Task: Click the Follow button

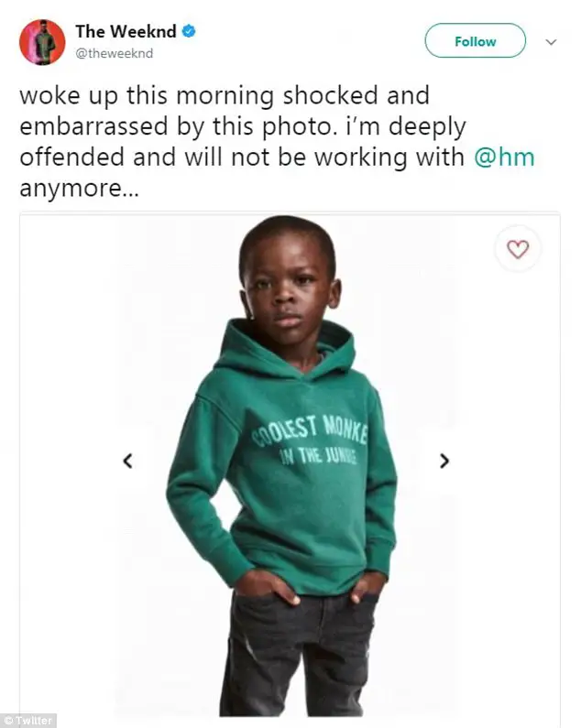Action: (x=475, y=41)
